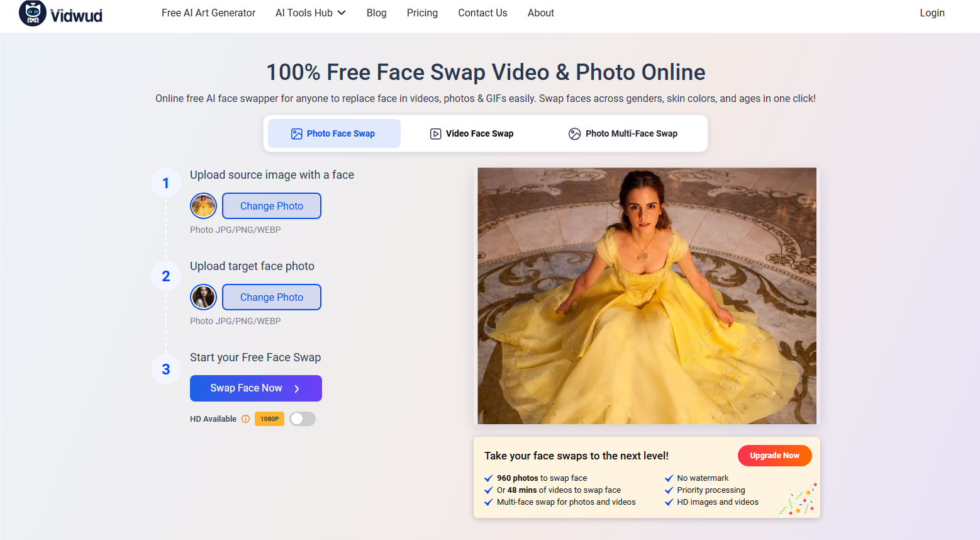Click "Take your face swaps to the next level!"
Screen dimensions: 980x540
(576, 456)
